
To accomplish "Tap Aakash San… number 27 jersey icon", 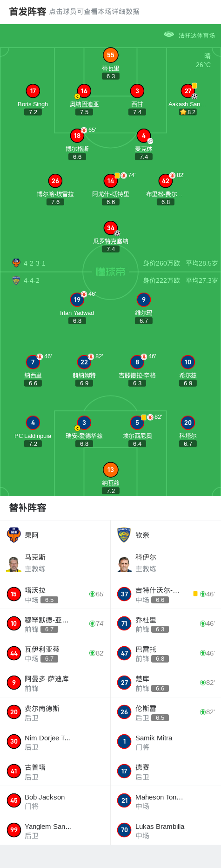I will 188,91.
